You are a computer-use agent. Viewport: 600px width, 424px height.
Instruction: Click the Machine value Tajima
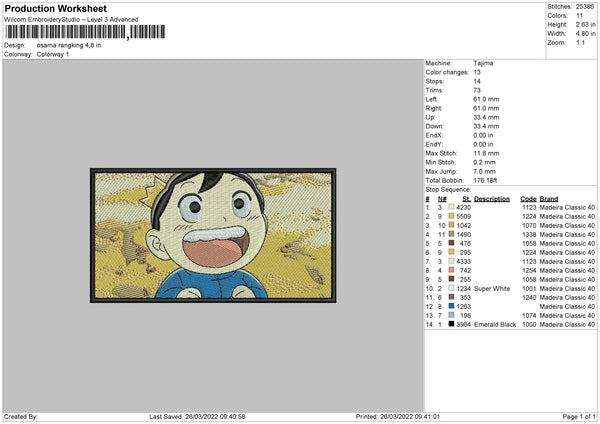click(x=483, y=63)
